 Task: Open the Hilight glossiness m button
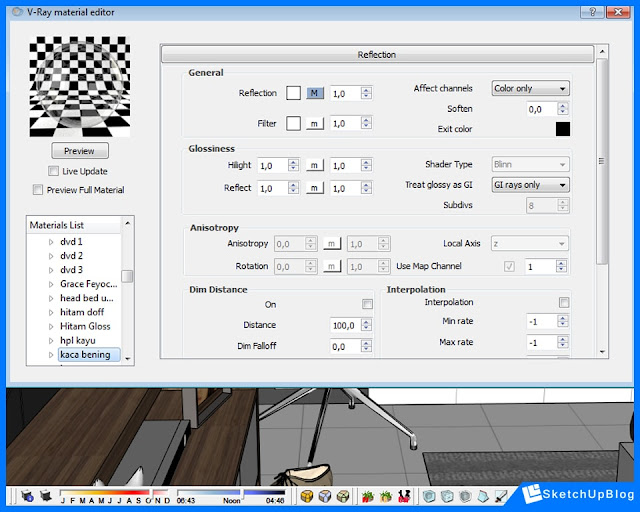pyautogui.click(x=315, y=165)
